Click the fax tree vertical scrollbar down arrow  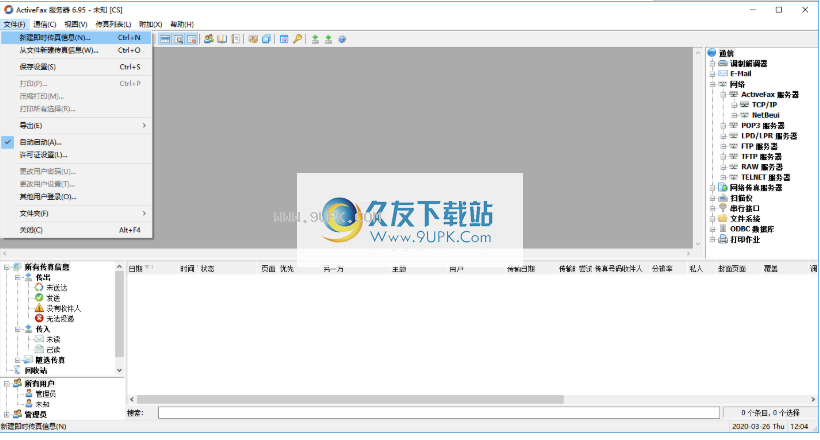point(119,370)
